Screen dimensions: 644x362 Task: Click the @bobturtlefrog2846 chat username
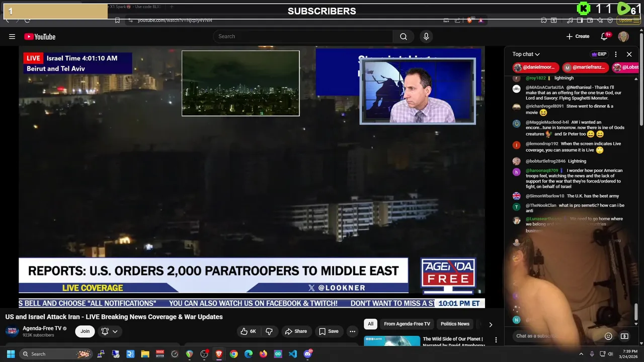coord(545,161)
